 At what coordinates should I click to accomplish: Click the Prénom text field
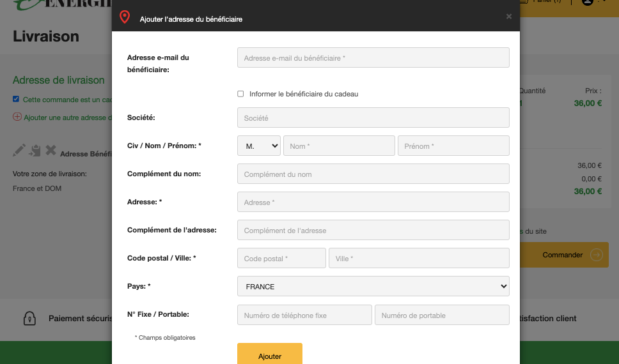coord(453,146)
